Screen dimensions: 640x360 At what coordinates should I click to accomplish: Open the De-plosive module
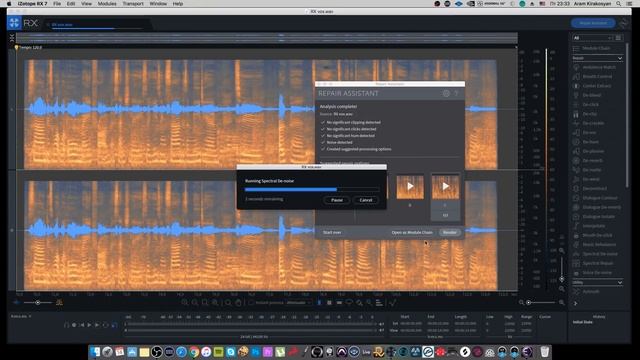[593, 151]
